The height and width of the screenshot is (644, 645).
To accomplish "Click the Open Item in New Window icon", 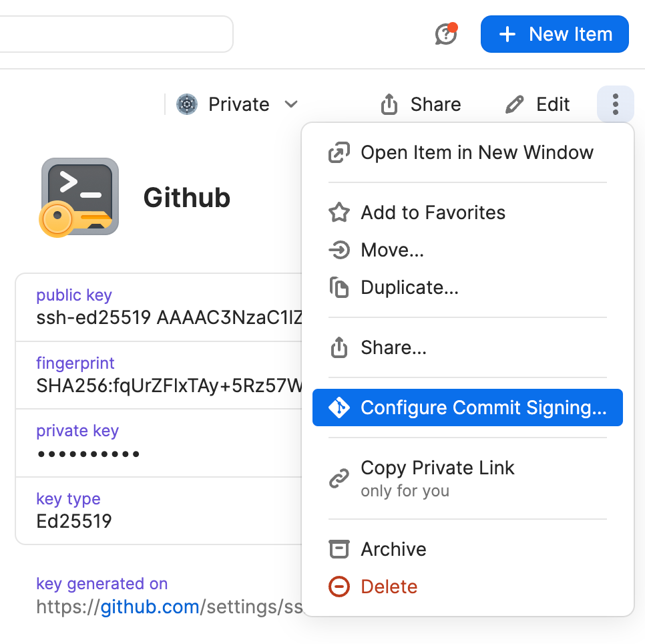I will pyautogui.click(x=340, y=152).
